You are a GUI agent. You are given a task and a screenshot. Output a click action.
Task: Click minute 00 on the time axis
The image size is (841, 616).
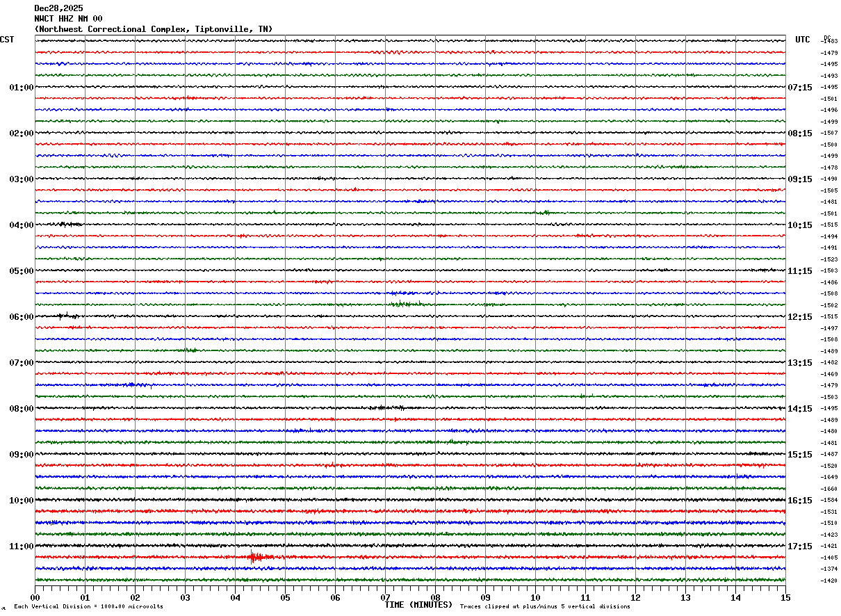(35, 597)
